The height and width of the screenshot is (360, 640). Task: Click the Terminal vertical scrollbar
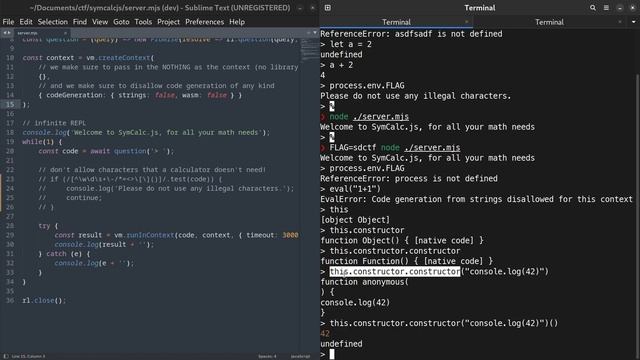click(x=638, y=212)
